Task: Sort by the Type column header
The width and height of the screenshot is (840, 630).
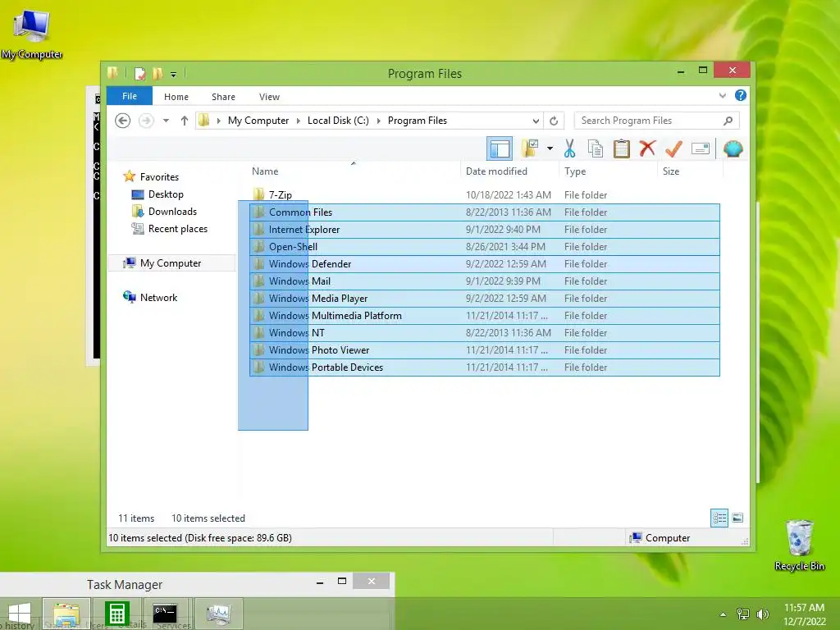Action: [x=575, y=171]
